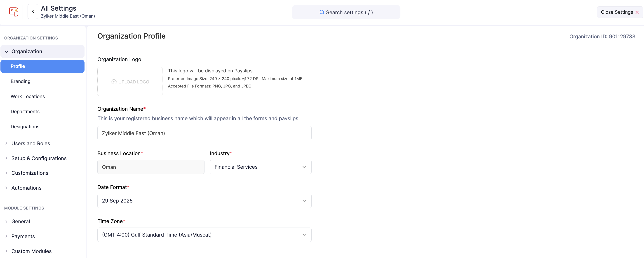The width and height of the screenshot is (644, 258).
Task: Click the Organization Name input field
Action: tap(204, 133)
